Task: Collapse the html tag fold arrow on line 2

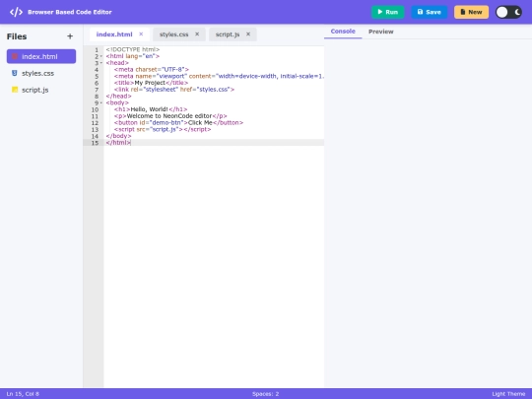Action: point(101,56)
